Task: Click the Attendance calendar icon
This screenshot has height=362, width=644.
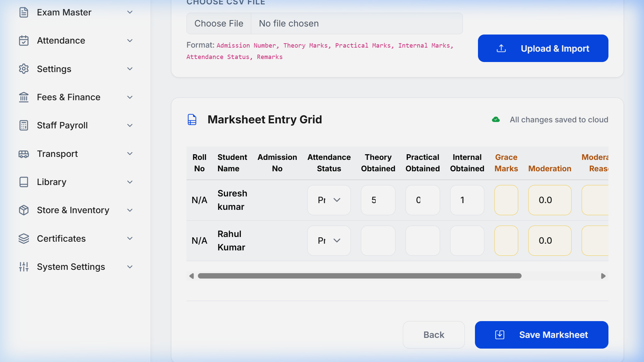Action: [x=24, y=41]
